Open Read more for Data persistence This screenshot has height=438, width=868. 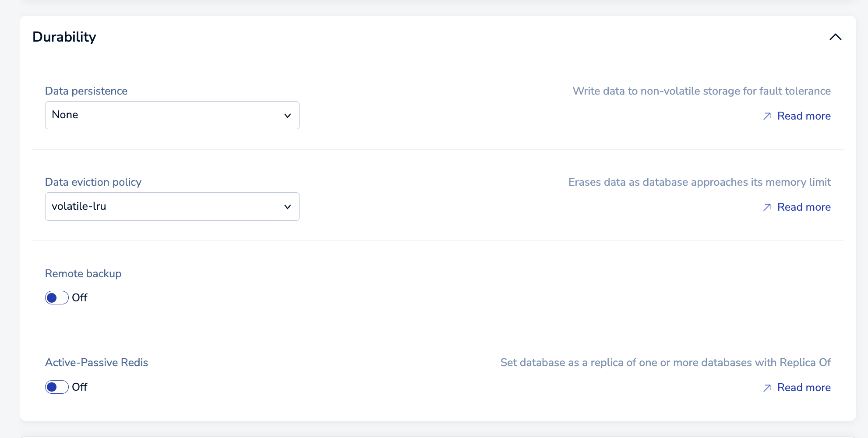tap(804, 116)
